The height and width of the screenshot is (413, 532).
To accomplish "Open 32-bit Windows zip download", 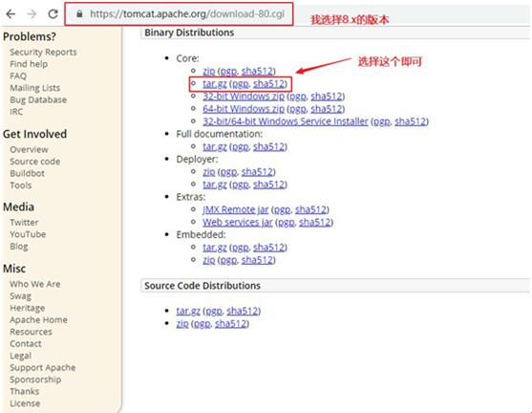I will 244,97.
